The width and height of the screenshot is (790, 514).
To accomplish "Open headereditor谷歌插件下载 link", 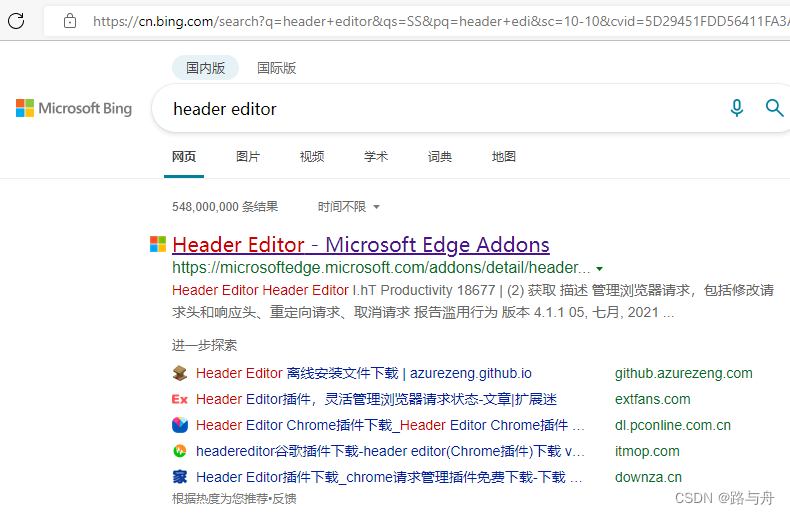I will click(390, 451).
